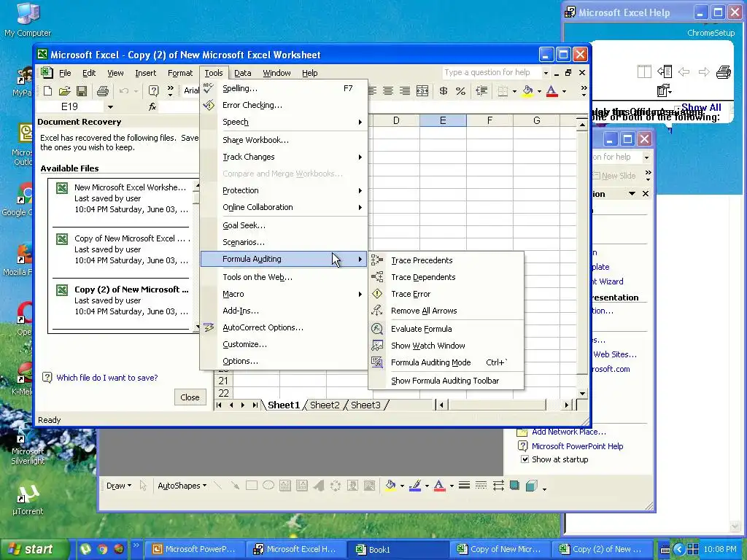Viewport: 747px width, 560px height.
Task: Open Font Color dropdown arrow in Excel
Action: 564,90
